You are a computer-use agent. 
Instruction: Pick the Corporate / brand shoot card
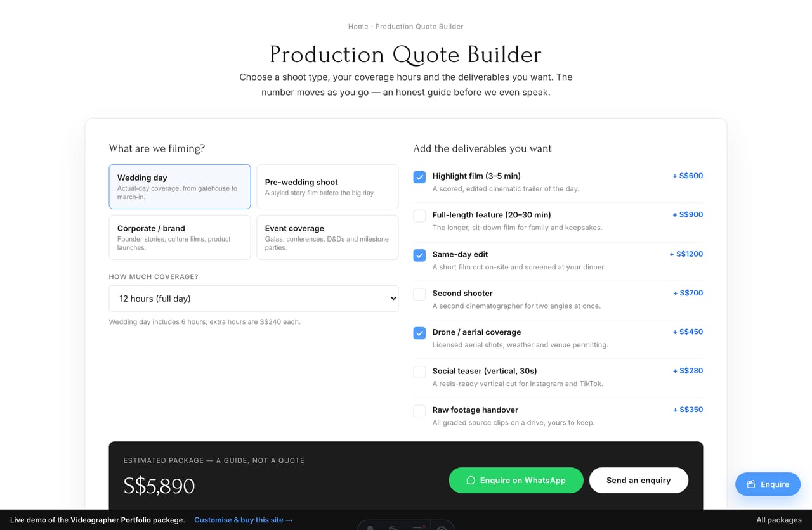coord(180,237)
